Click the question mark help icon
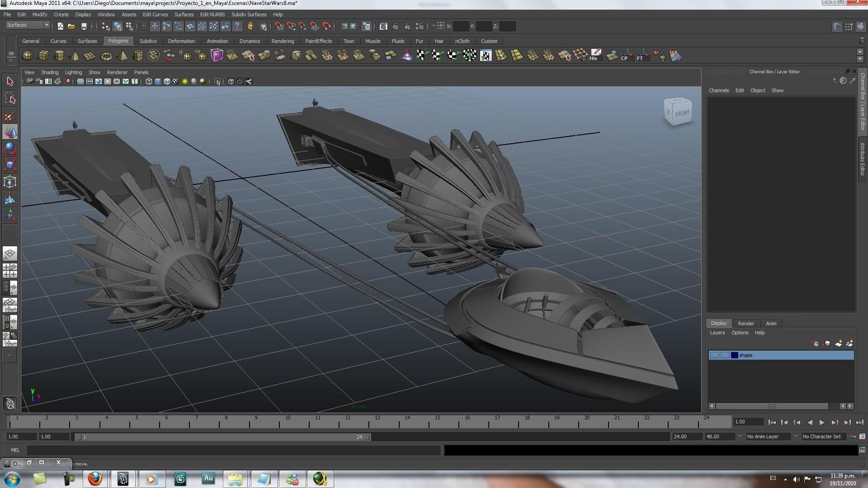This screenshot has width=868, height=488. click(x=237, y=26)
